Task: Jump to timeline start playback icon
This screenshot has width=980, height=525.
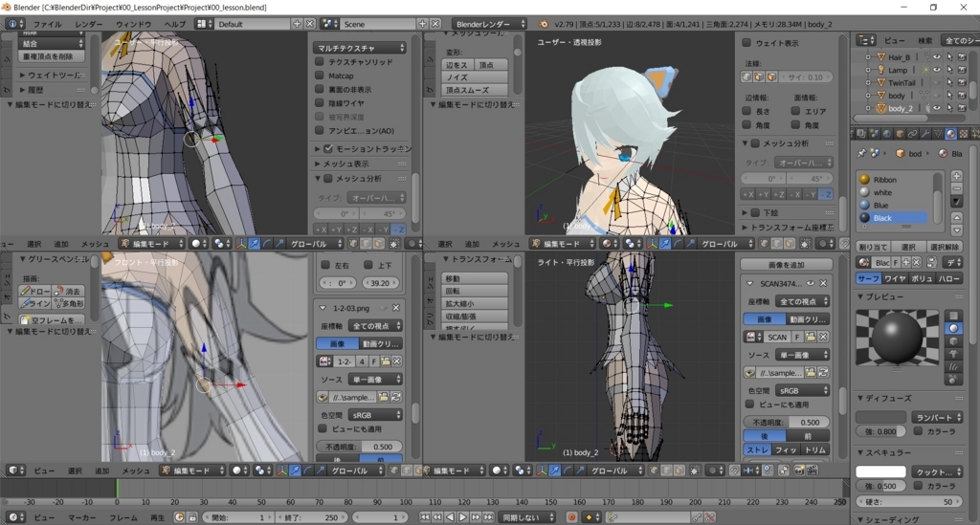Action: tap(424, 517)
